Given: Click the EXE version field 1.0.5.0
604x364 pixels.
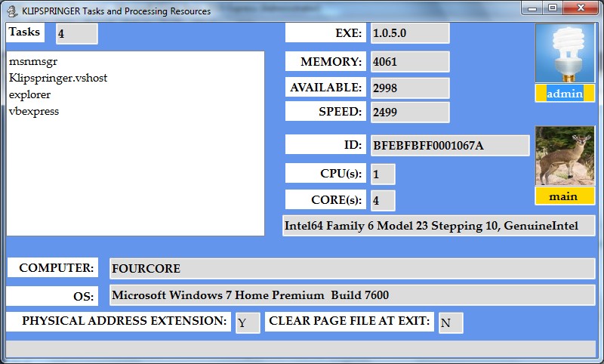Looking at the screenshot, I should coord(410,33).
